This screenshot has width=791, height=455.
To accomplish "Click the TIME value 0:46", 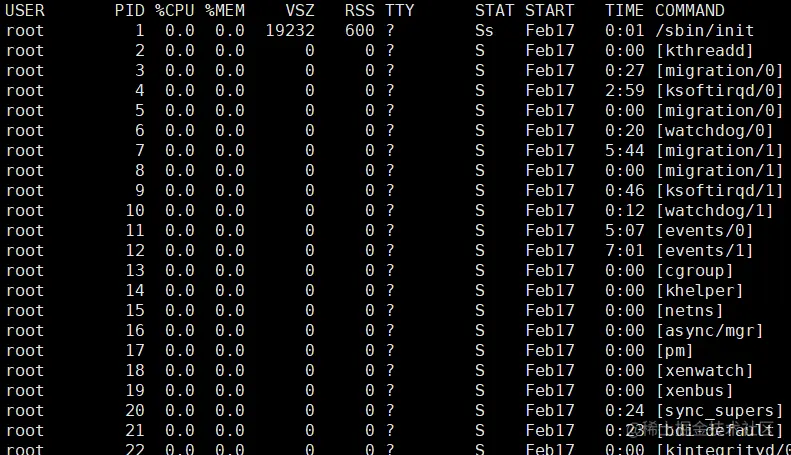I will click(x=625, y=191).
